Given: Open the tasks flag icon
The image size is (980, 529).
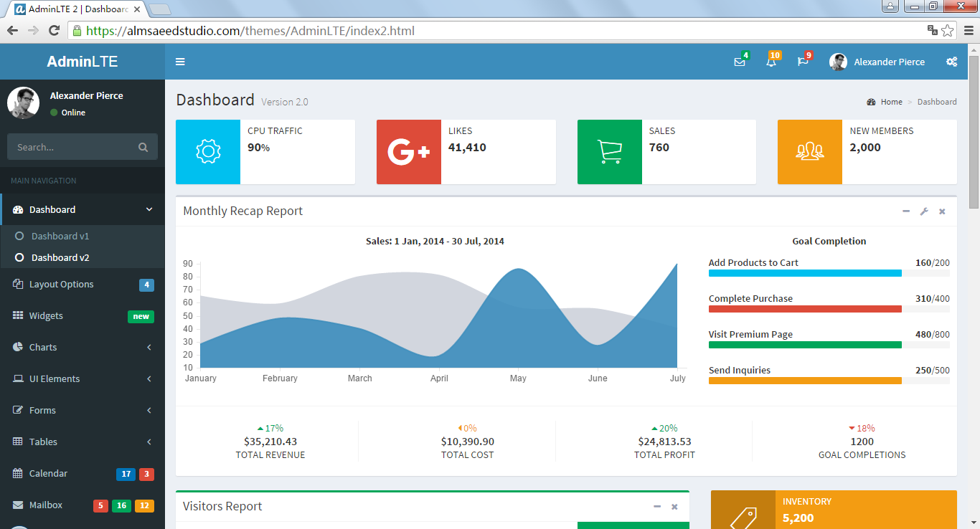Looking at the screenshot, I should coord(803,62).
